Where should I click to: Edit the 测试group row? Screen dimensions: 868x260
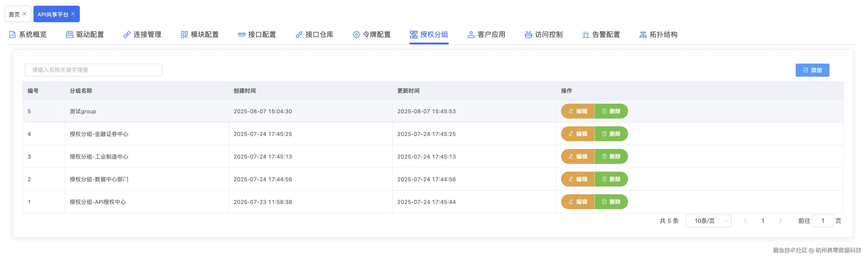[578, 111]
